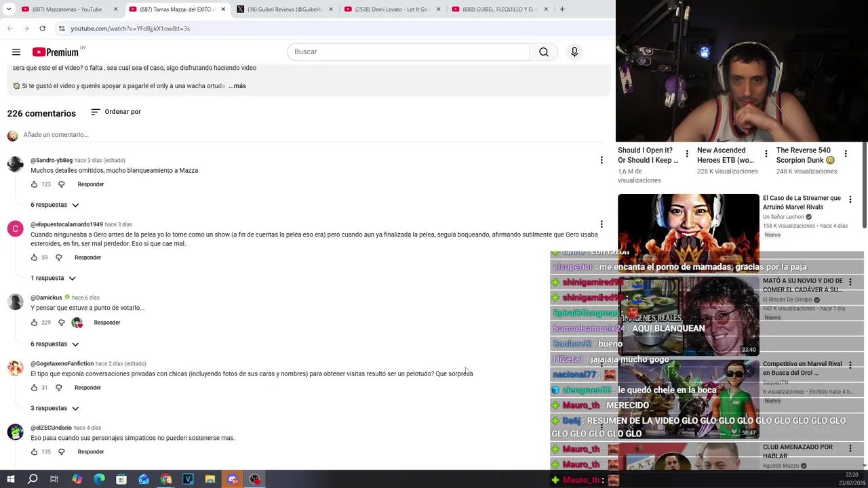
Task: Open the site info icon in address bar
Action: pos(62,28)
